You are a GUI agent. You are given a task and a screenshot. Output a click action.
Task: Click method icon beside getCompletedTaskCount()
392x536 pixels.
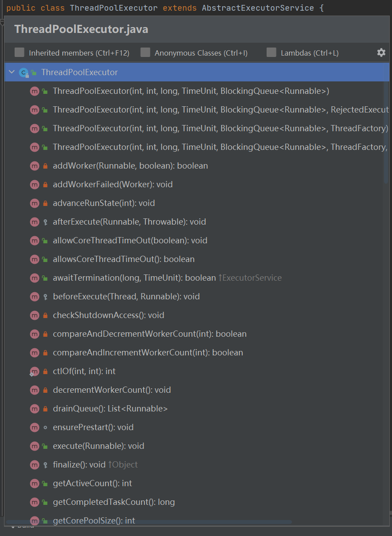coord(35,502)
